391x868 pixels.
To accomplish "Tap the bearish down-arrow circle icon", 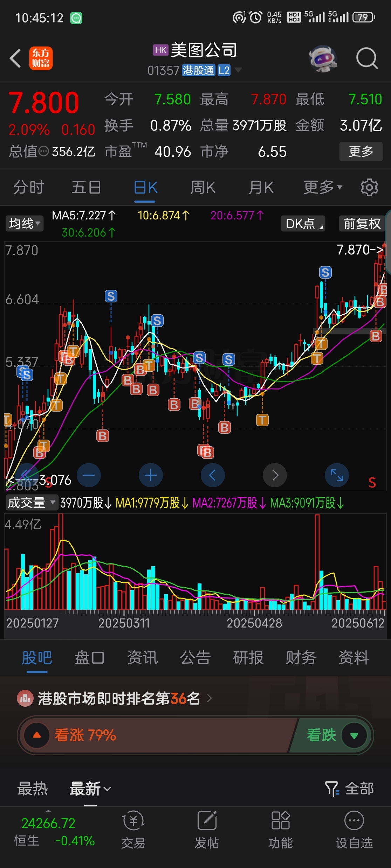I will (354, 735).
